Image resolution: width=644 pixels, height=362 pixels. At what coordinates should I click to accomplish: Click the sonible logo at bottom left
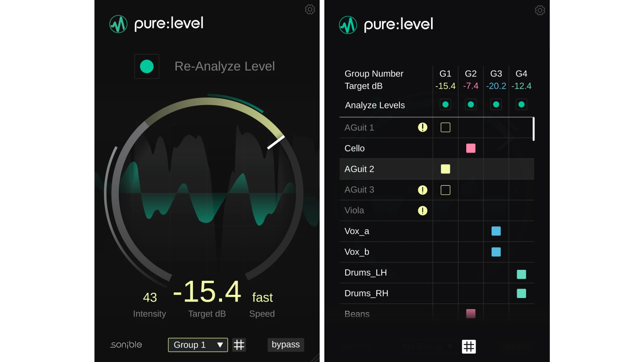(x=126, y=345)
